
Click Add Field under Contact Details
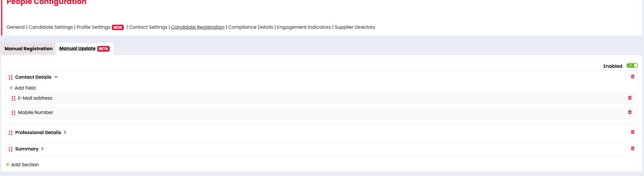pyautogui.click(x=22, y=88)
